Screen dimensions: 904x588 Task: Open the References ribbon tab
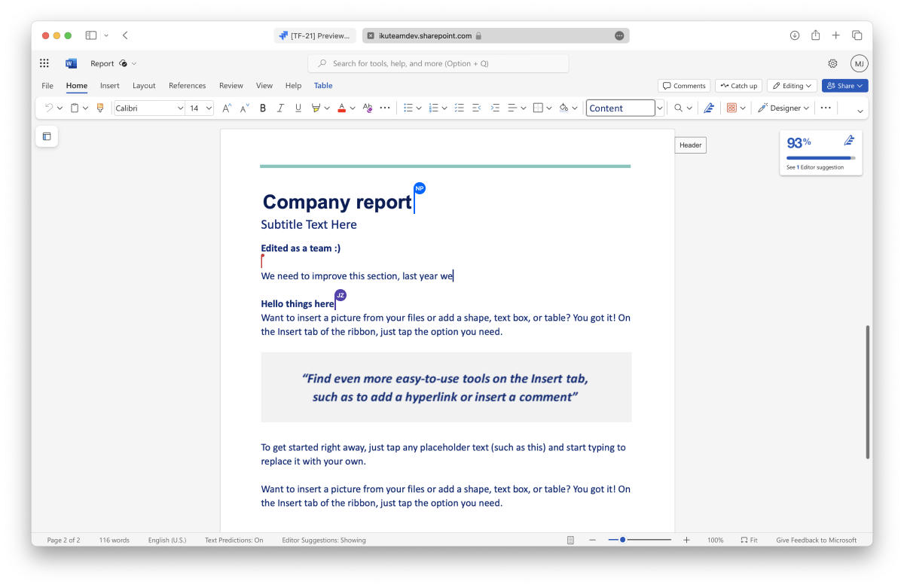pos(187,86)
